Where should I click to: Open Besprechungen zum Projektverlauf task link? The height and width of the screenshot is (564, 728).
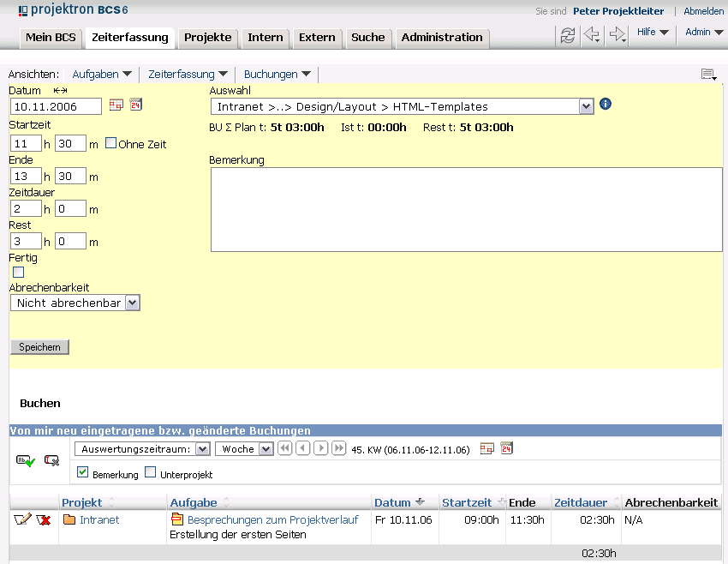tap(273, 520)
